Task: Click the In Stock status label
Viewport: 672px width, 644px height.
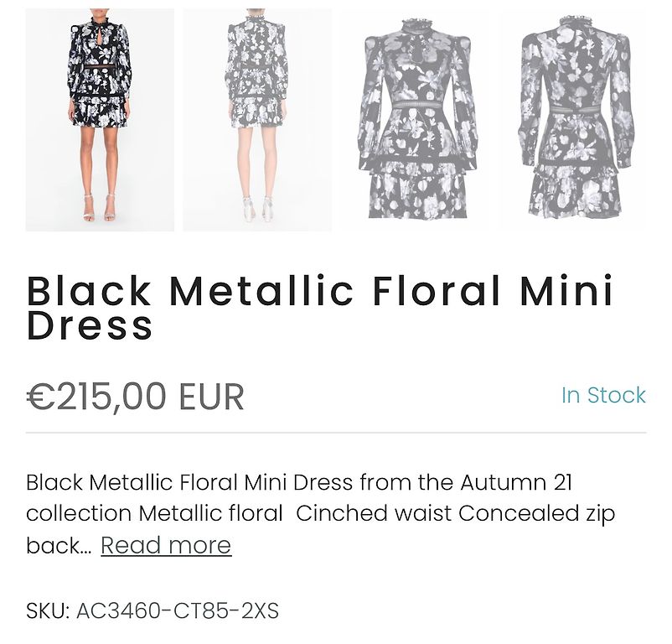Action: coord(603,395)
